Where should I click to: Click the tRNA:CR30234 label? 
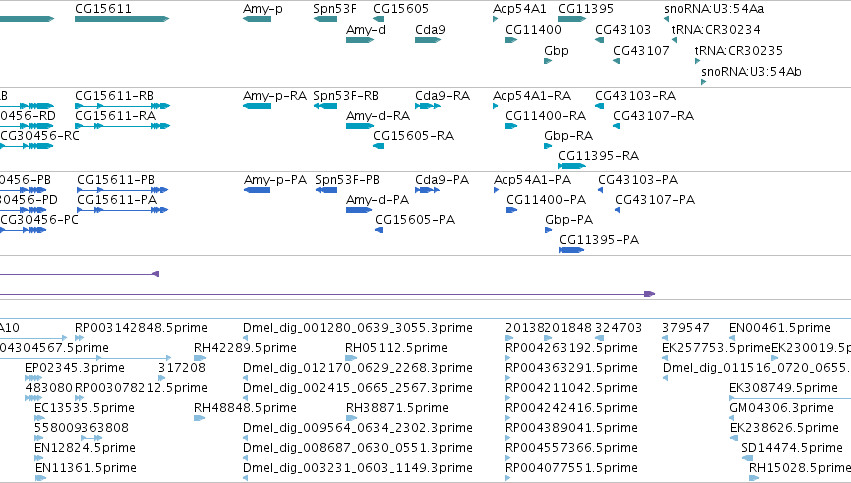click(716, 29)
